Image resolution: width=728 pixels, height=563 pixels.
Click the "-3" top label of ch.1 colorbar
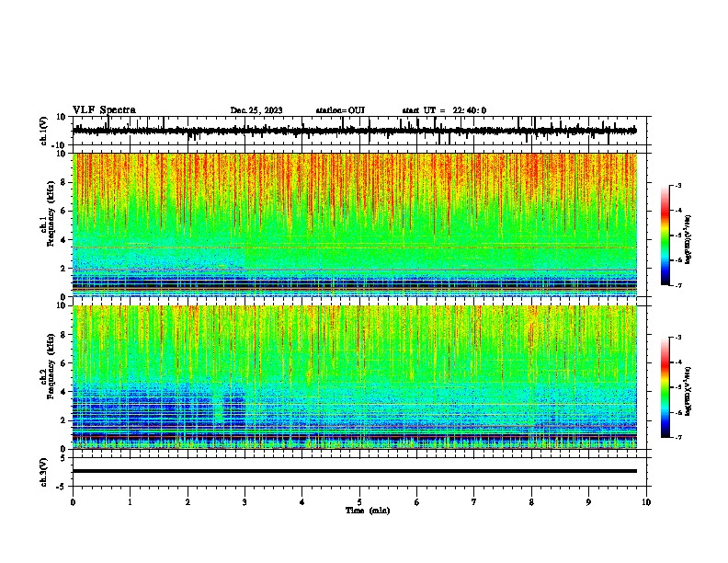tap(677, 185)
